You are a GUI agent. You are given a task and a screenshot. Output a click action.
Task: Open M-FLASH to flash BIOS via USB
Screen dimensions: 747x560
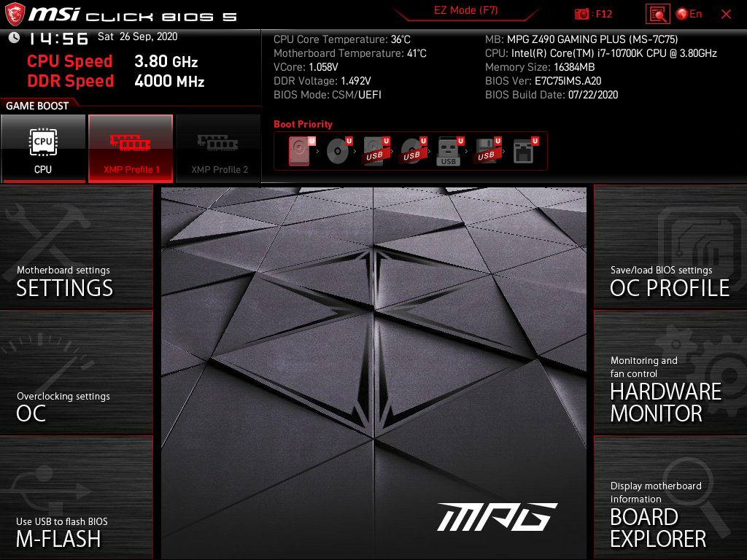76,497
